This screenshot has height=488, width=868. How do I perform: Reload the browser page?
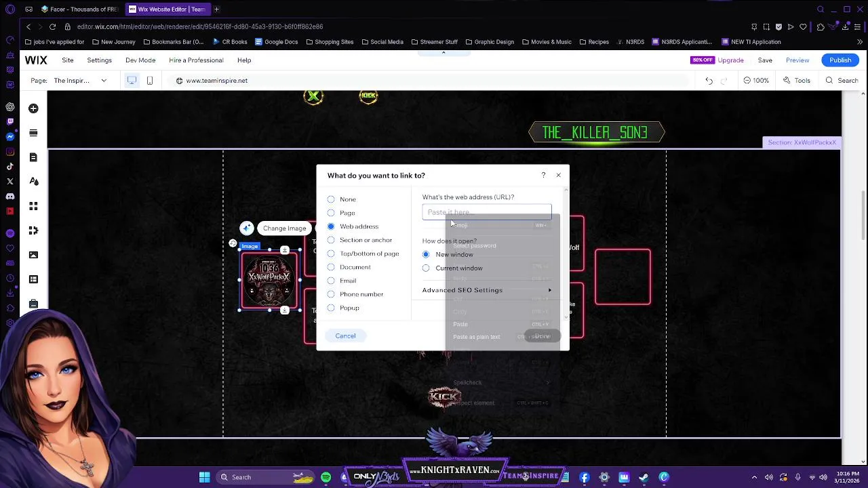pyautogui.click(x=52, y=26)
